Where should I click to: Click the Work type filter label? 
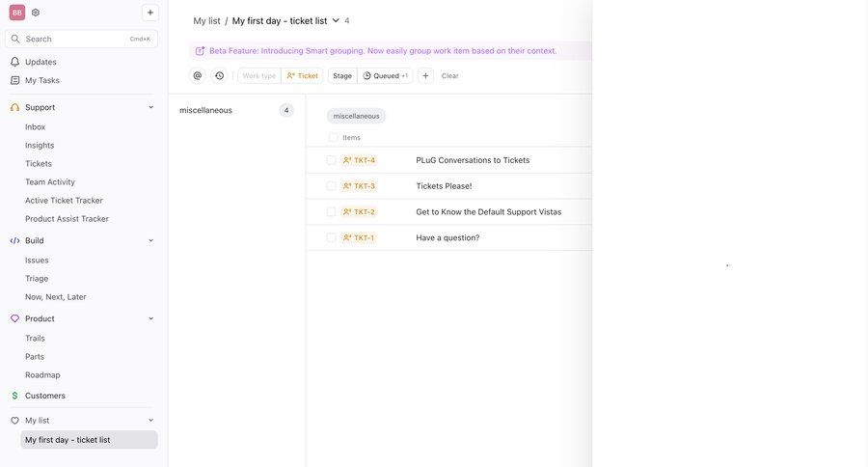[x=259, y=76]
